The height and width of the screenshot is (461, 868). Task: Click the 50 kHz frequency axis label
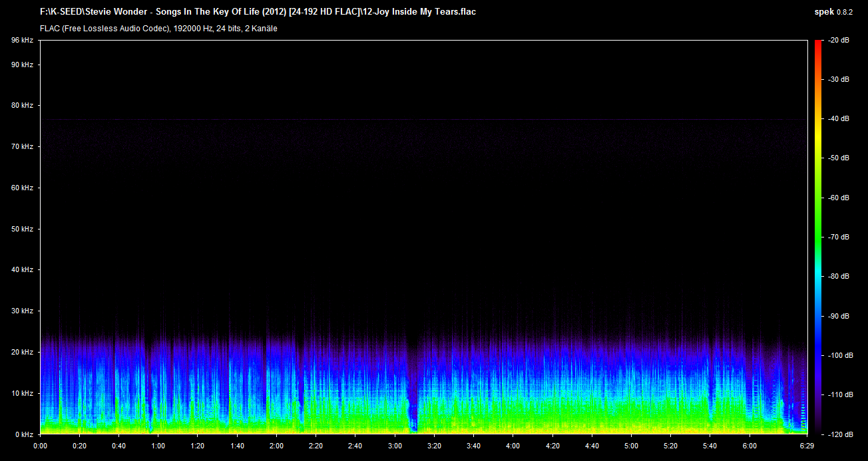pyautogui.click(x=22, y=229)
